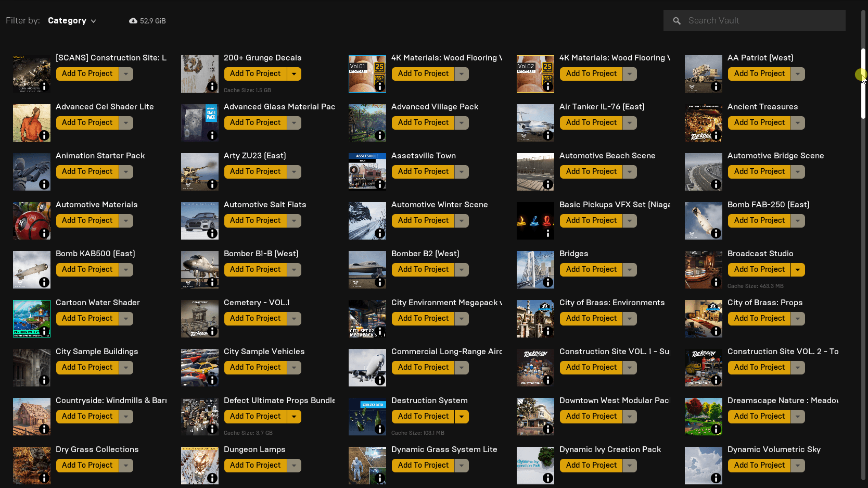This screenshot has width=868, height=488.
Task: Open the Category filter dropdown
Action: 72,21
